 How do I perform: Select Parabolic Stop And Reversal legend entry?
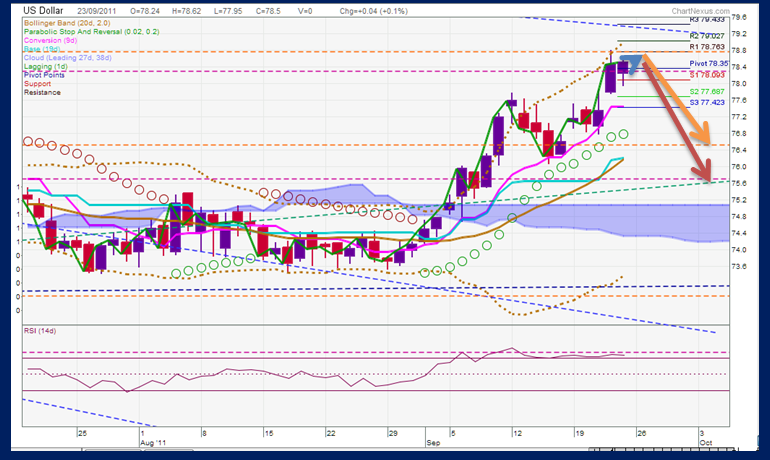click(x=91, y=31)
